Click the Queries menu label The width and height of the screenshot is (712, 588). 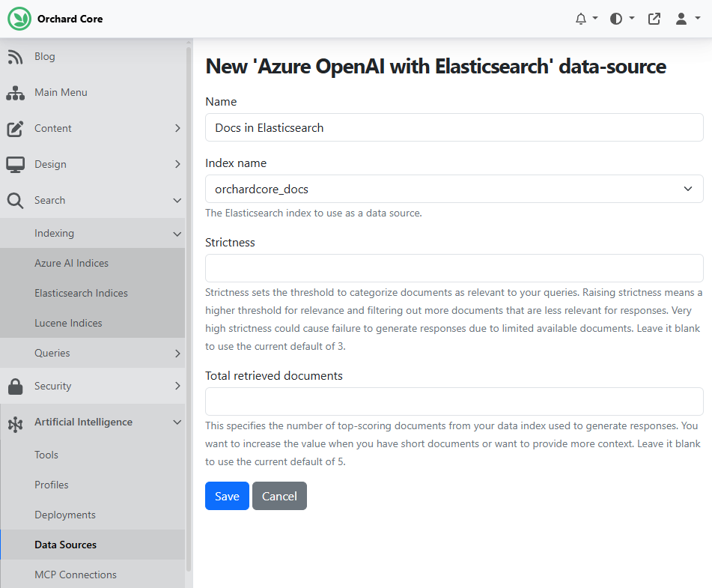tap(52, 353)
